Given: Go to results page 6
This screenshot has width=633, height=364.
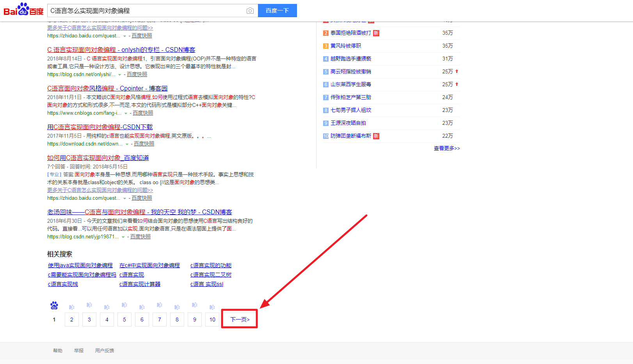Looking at the screenshot, I should tap(142, 320).
